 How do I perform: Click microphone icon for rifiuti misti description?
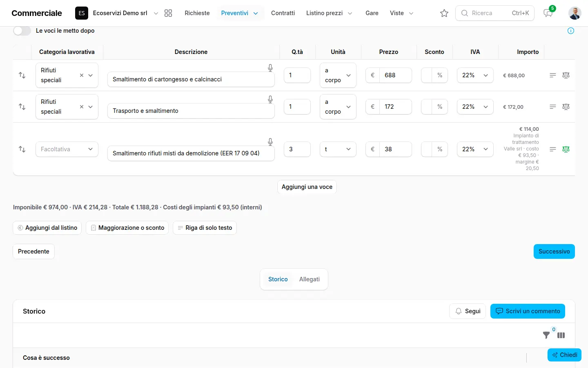pyautogui.click(x=270, y=142)
